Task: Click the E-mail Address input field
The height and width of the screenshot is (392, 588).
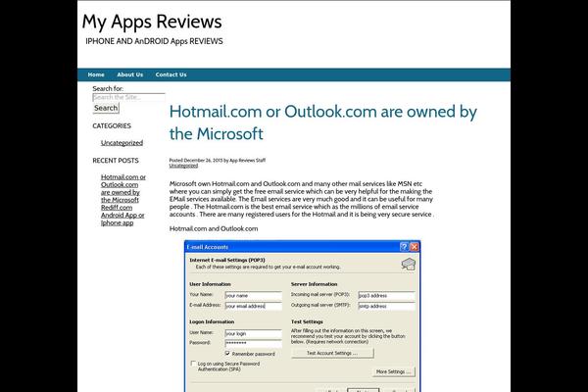Action: pyautogui.click(x=254, y=306)
